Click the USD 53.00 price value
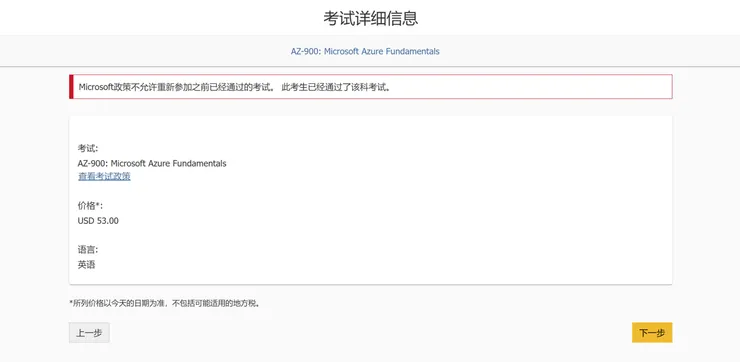This screenshot has height=362, width=740. [98, 221]
